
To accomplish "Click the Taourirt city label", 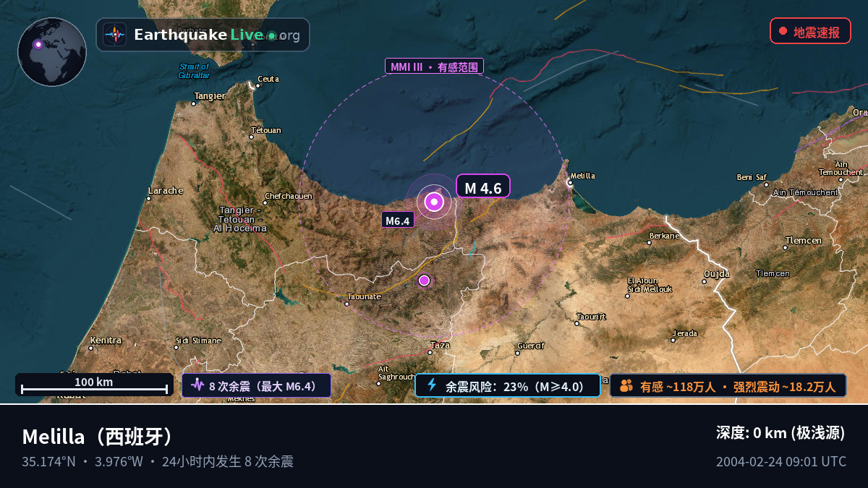I will 590,316.
